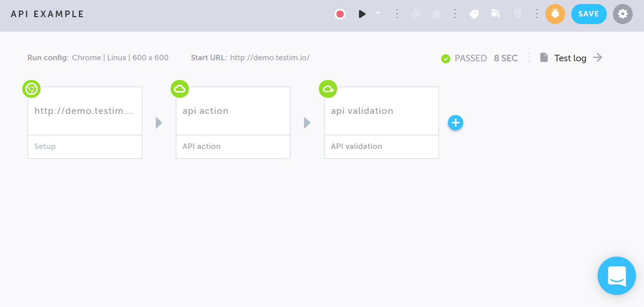Add a new step with plus button

(456, 123)
